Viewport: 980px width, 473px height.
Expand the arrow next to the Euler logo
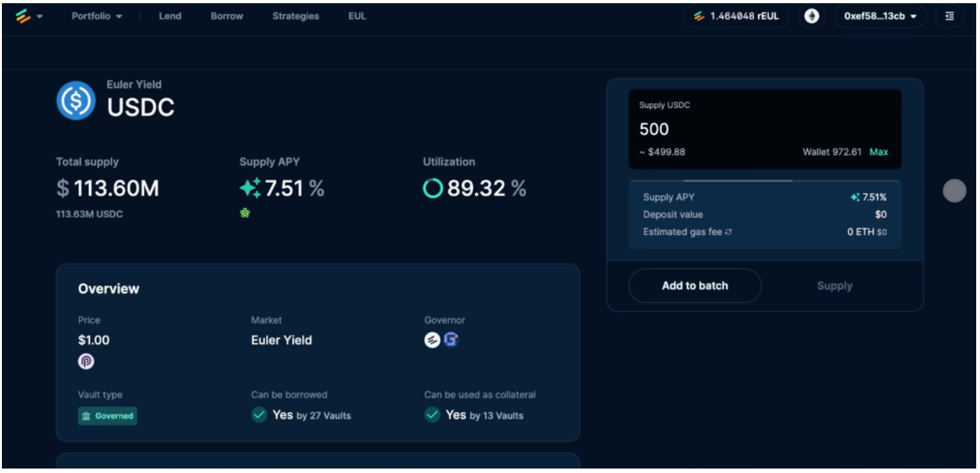40,17
